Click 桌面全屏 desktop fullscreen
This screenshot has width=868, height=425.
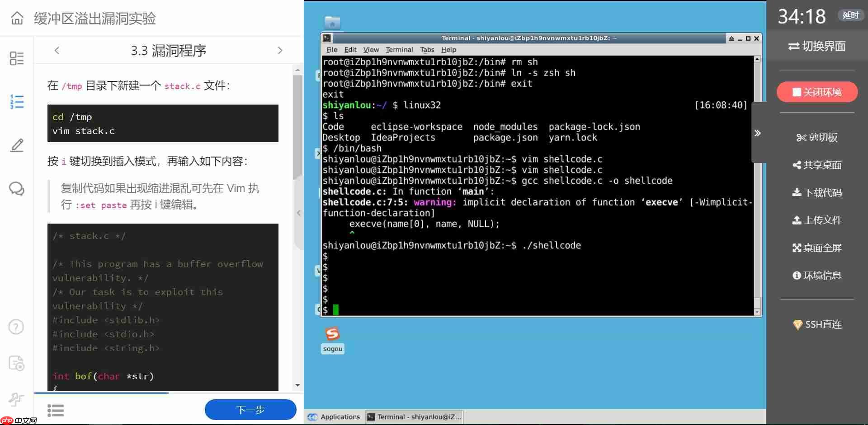(x=817, y=248)
